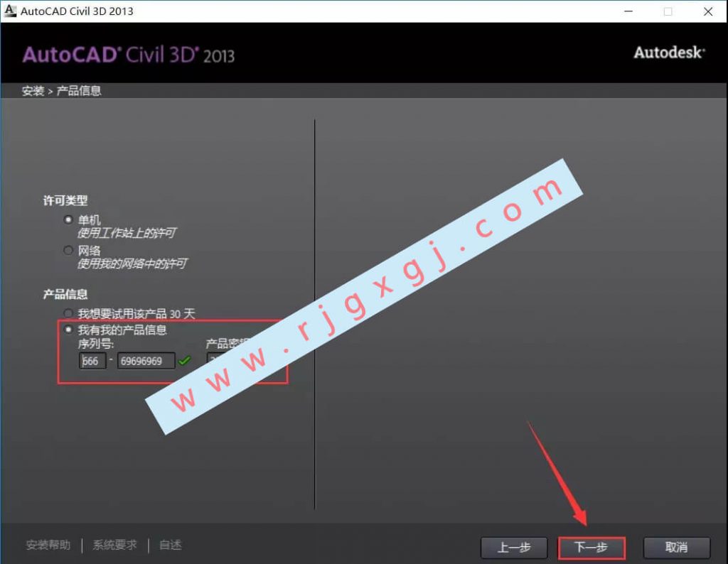Click the 取消 cancel button
Viewport: 728px width, 564px height.
click(677, 548)
